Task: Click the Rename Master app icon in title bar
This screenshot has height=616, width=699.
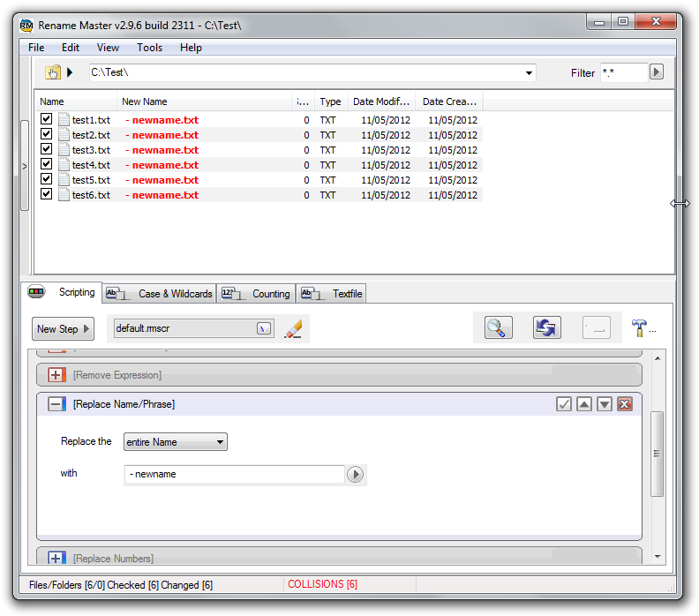Action: pos(26,26)
